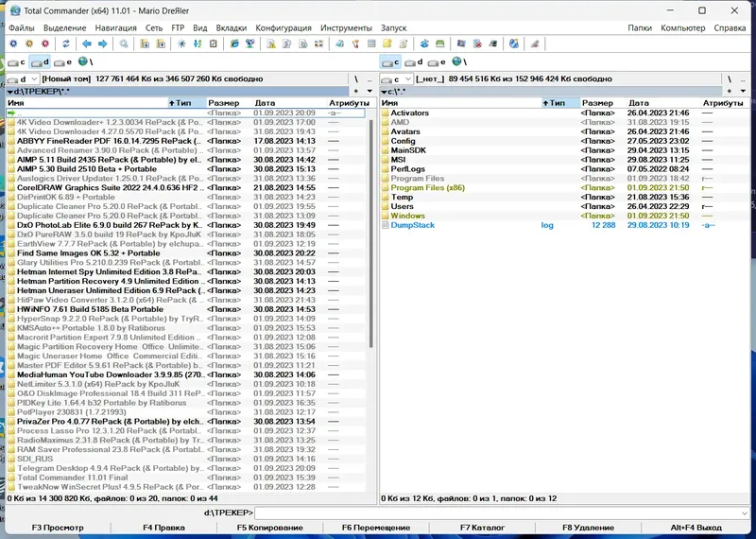Click the blue back arrow toolbar icon
Screen dimensions: 756x539
point(87,43)
